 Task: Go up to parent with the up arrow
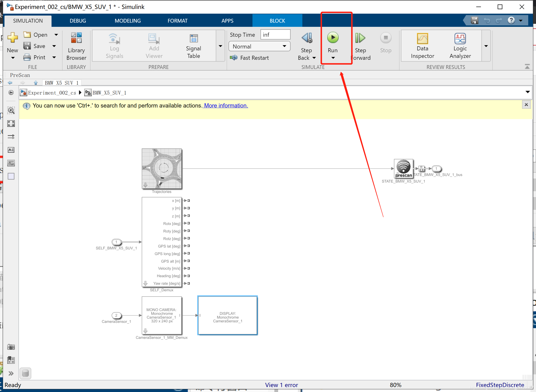[x=36, y=83]
